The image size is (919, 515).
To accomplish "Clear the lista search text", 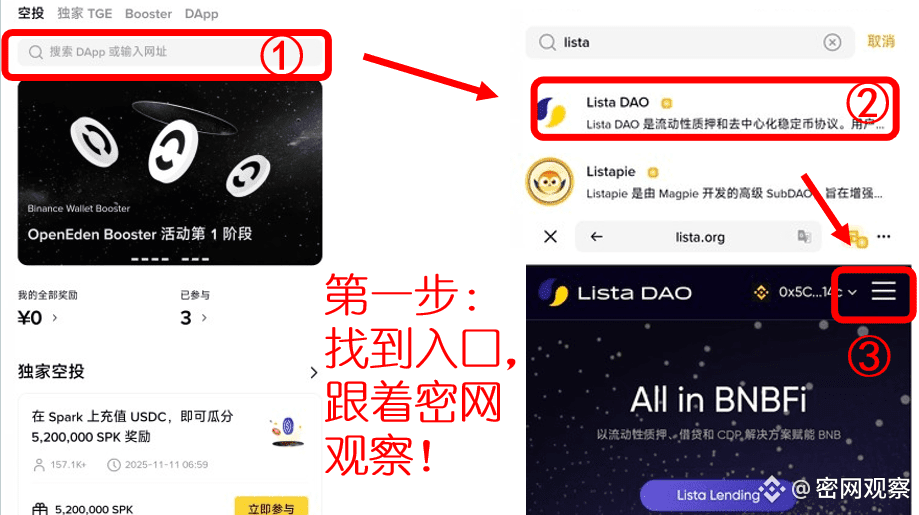I will click(x=832, y=42).
